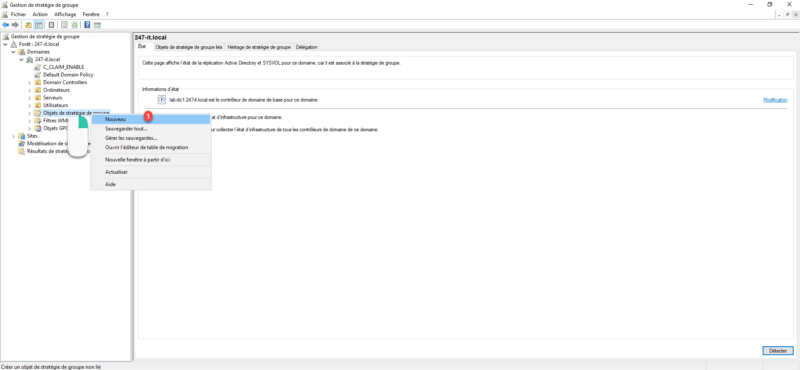Click the Domaines node icon
Screen dimensions: 800x370
tap(21, 52)
